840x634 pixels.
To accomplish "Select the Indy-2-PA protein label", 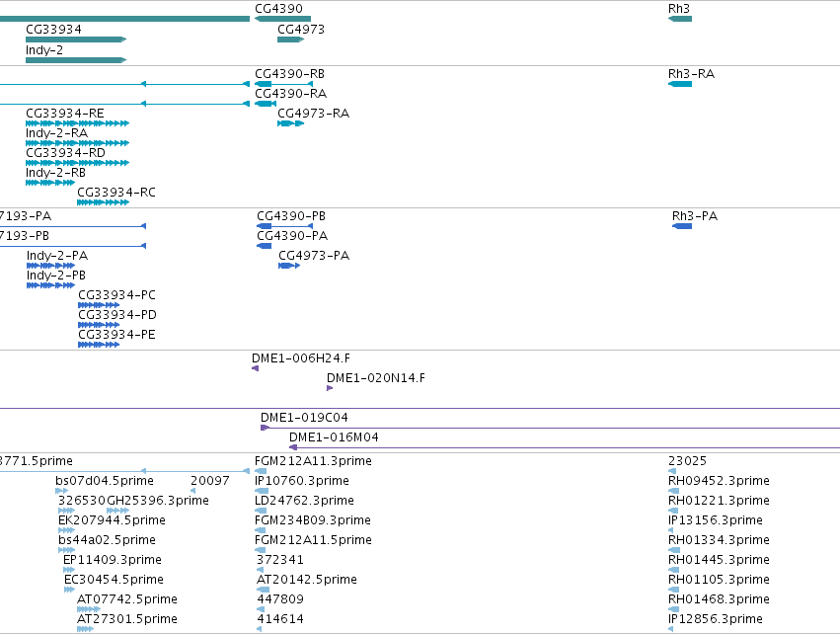I will (x=57, y=256).
